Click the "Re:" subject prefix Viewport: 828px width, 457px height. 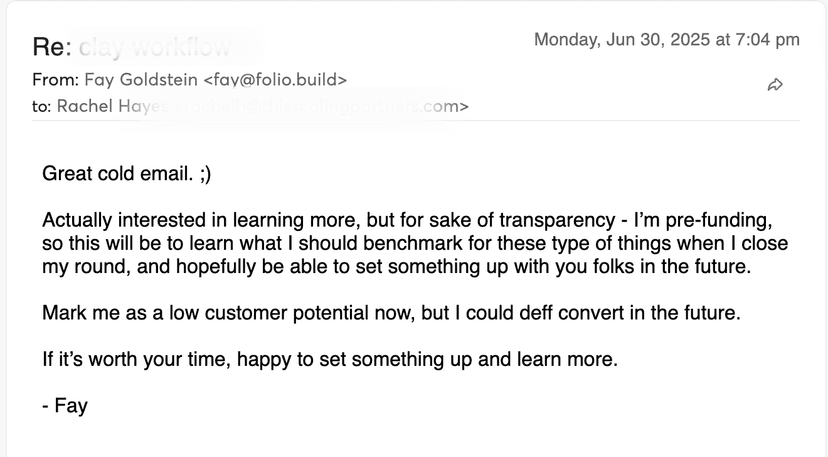point(49,46)
